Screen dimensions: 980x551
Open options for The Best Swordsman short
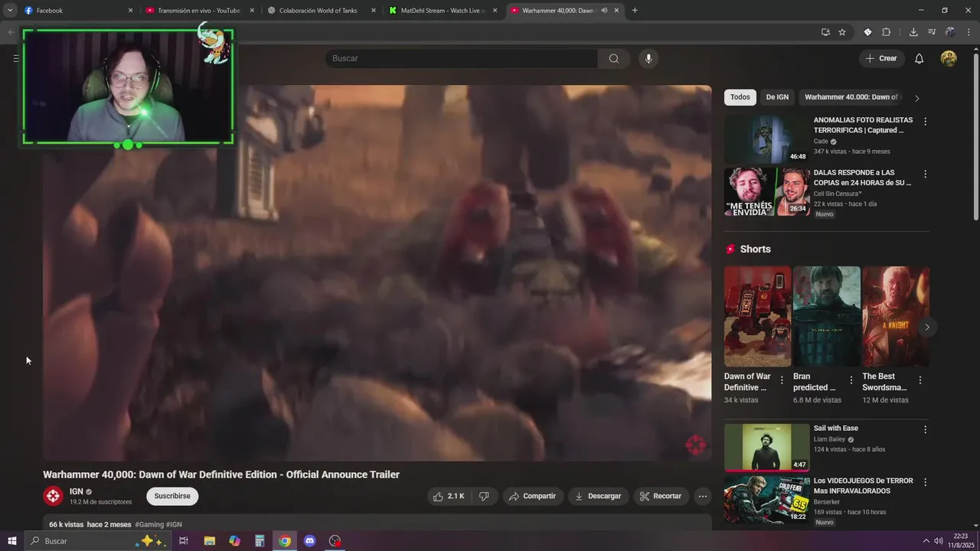(920, 380)
